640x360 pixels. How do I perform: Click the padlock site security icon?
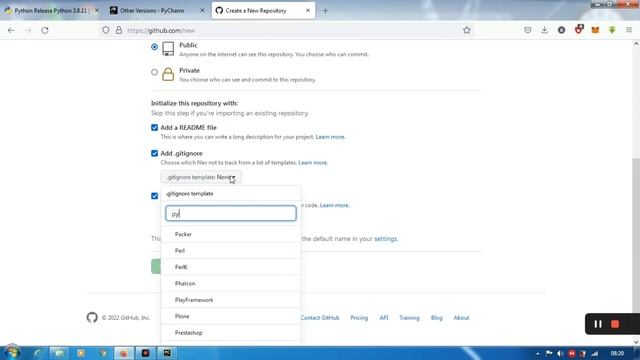point(119,30)
